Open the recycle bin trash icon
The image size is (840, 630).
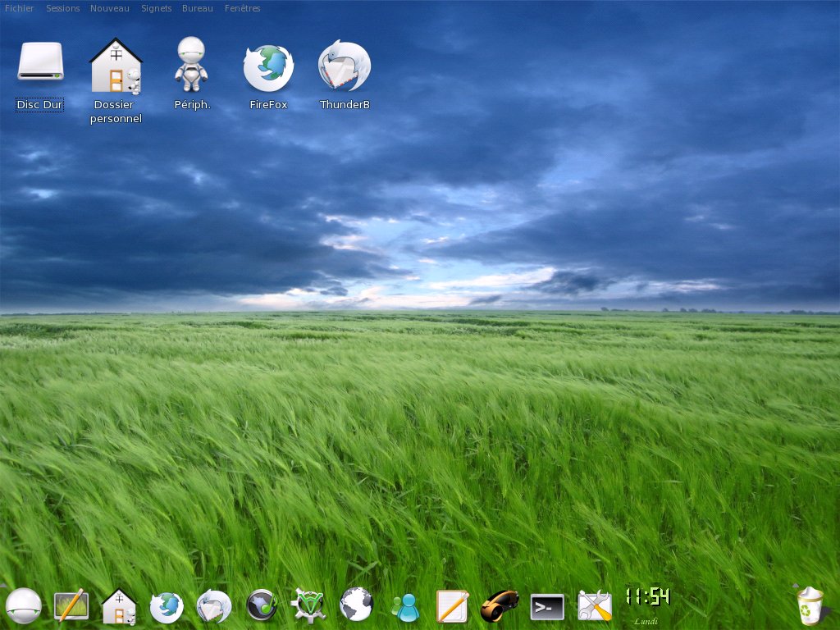pos(810,606)
